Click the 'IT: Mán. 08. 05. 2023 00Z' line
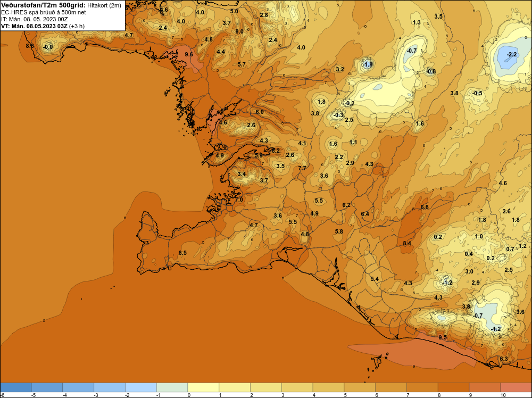The image size is (532, 398). (34, 19)
